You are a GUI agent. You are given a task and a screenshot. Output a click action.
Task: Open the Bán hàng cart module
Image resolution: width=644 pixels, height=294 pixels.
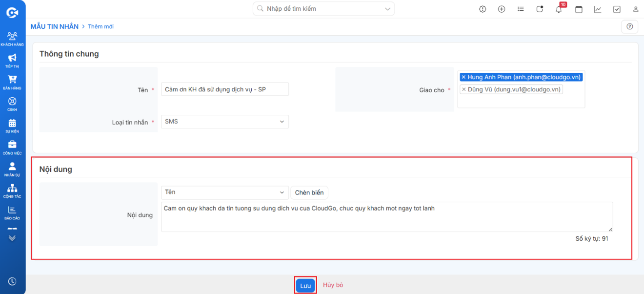pyautogui.click(x=12, y=83)
